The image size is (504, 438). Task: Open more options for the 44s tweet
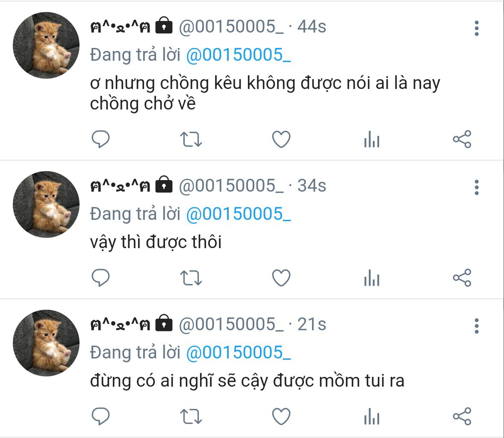click(477, 28)
